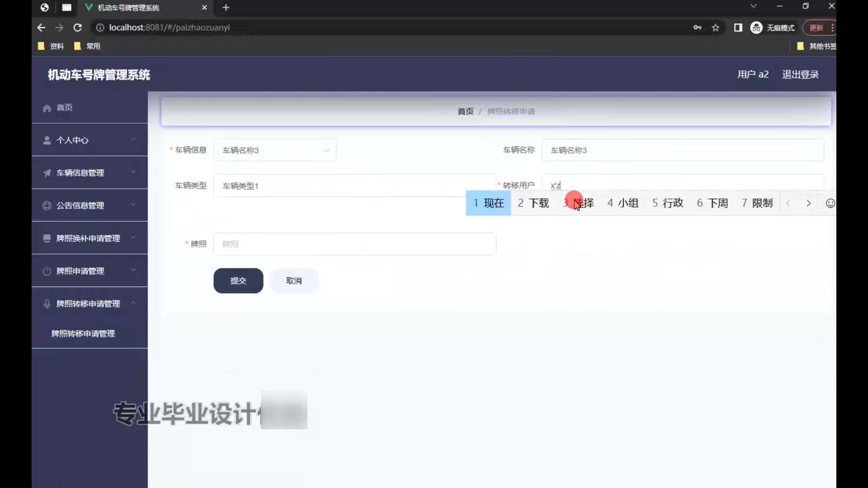The height and width of the screenshot is (488, 868).
Task: Open a new browser tab
Action: pyautogui.click(x=226, y=8)
